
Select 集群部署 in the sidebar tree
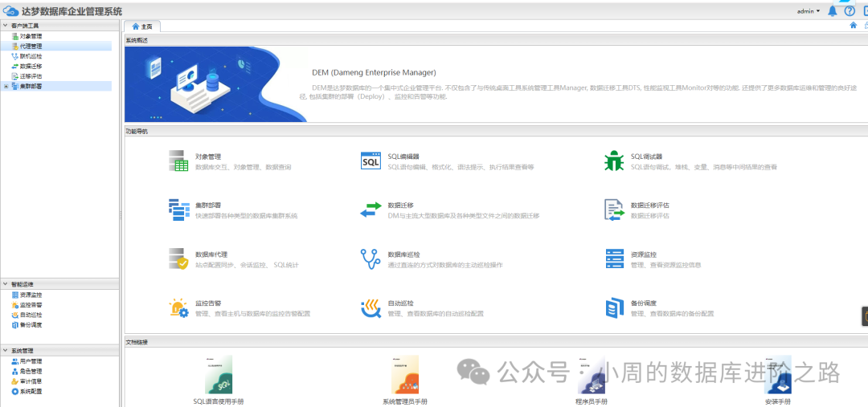point(31,86)
